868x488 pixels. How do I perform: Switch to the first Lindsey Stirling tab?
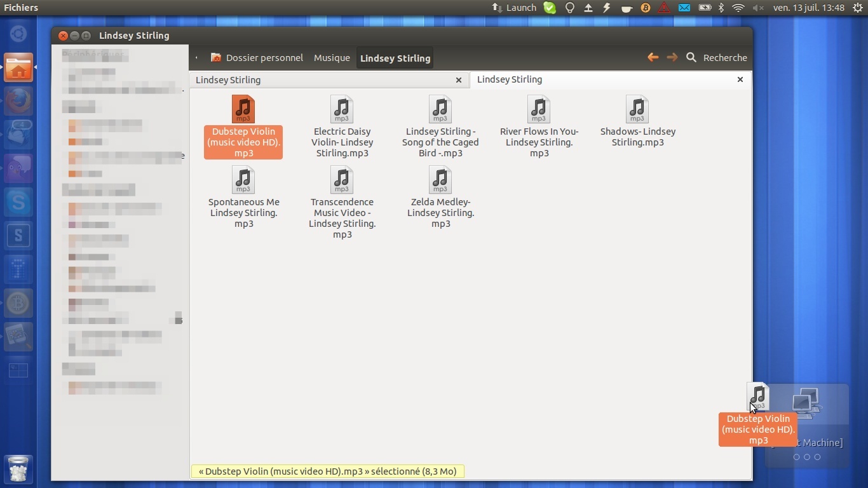[329, 80]
